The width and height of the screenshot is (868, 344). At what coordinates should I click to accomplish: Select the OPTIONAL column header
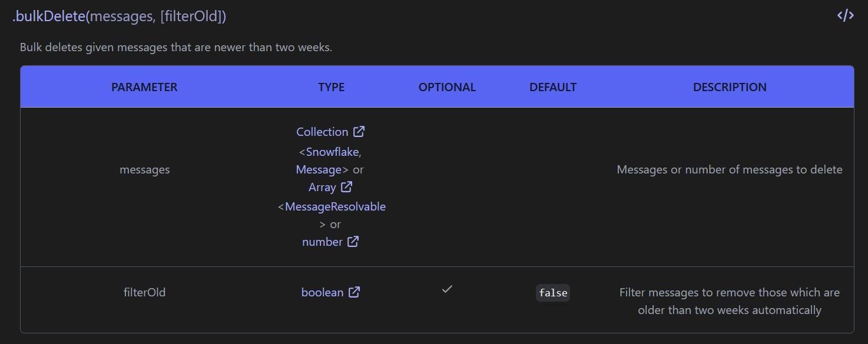(x=447, y=87)
